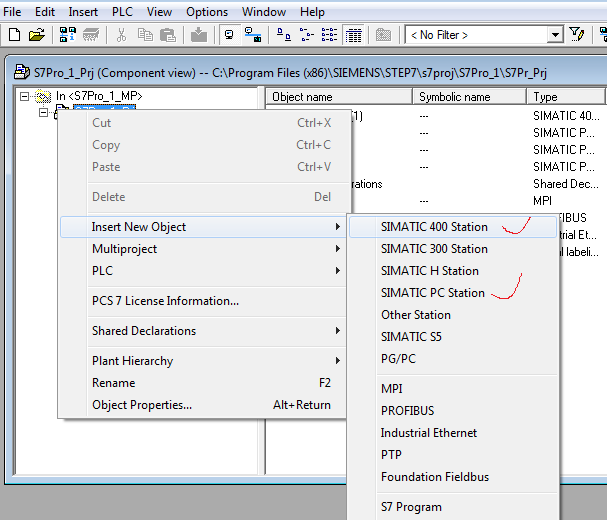Screen dimensions: 607x520
Task: Click the Open project folder icon
Action: (x=36, y=35)
